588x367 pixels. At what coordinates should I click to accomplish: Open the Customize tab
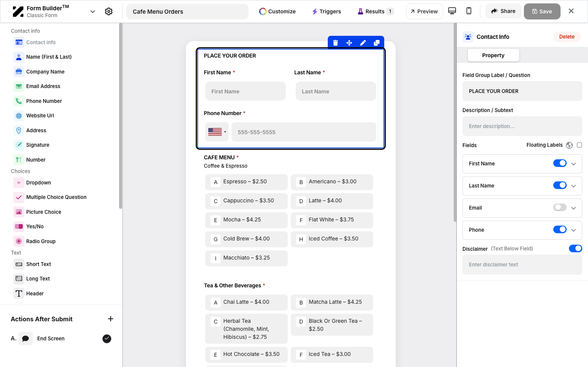277,11
